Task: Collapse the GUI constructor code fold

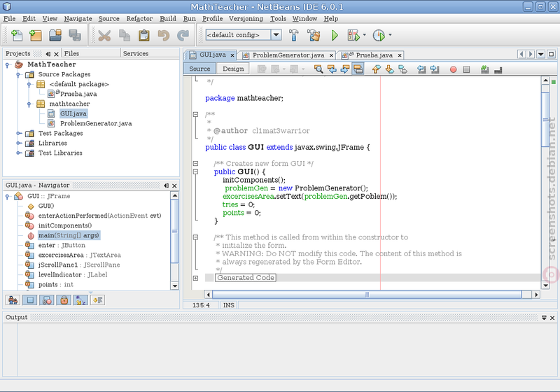Action: coord(195,171)
